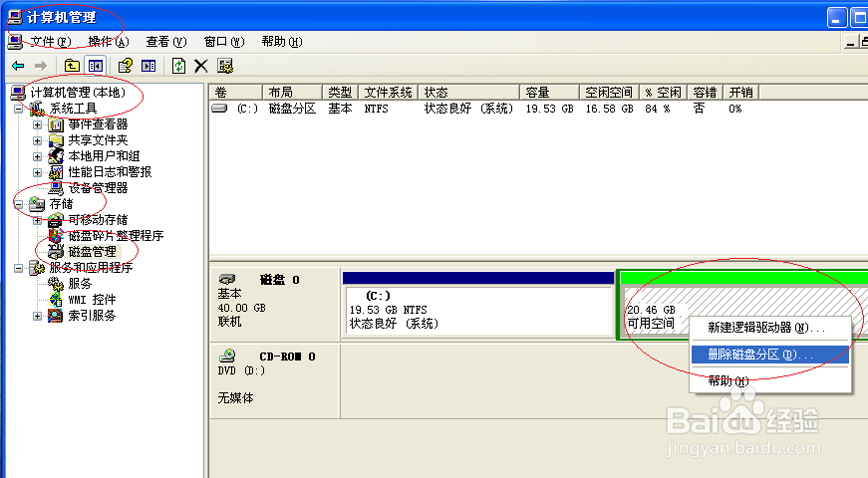Image resolution: width=868 pixels, height=478 pixels.
Task: Expand the 事件查看器 node
Action: (37, 125)
